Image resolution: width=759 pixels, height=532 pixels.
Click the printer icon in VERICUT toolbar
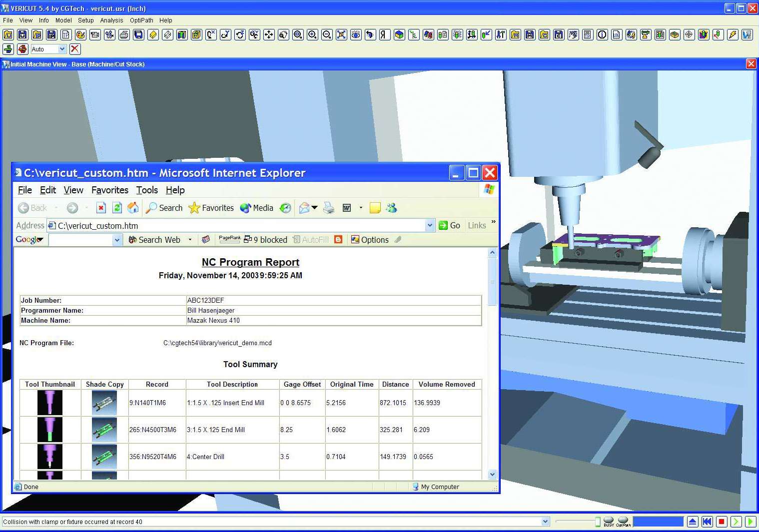124,34
